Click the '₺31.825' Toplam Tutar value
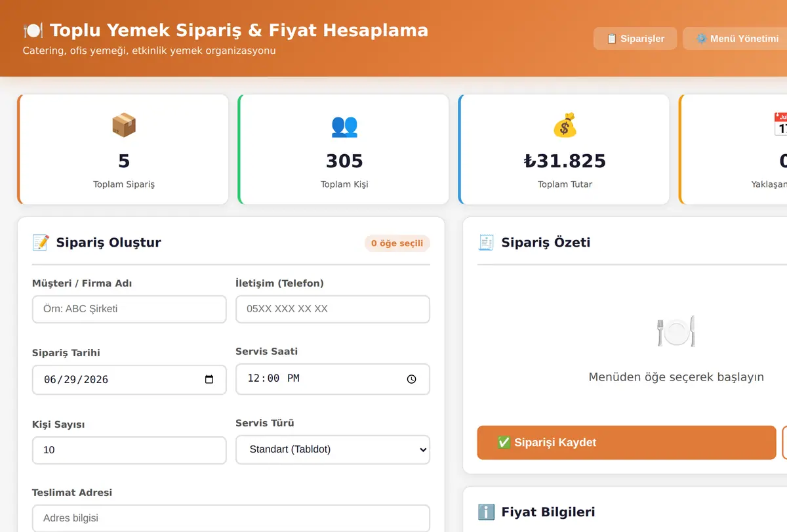787x532 pixels. (565, 161)
